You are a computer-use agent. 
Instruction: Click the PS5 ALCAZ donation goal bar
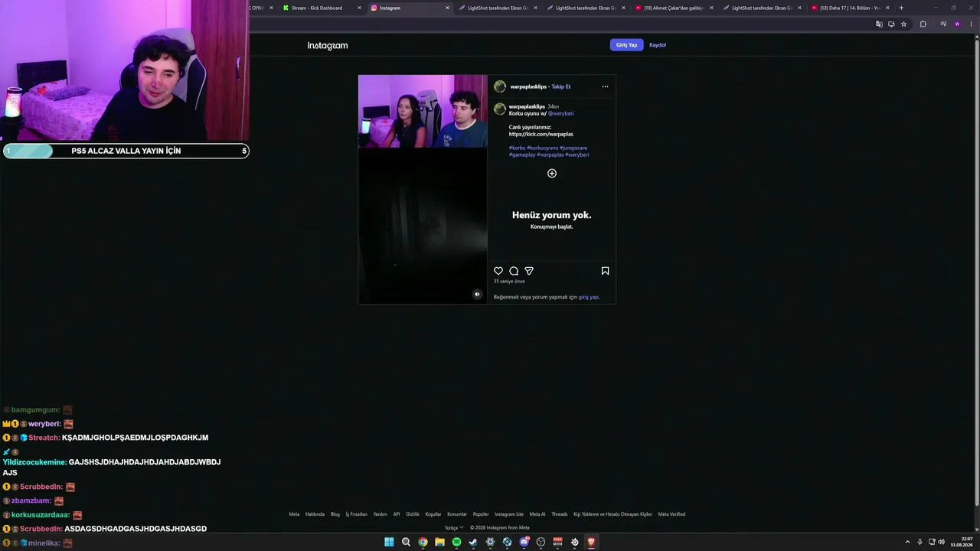126,151
